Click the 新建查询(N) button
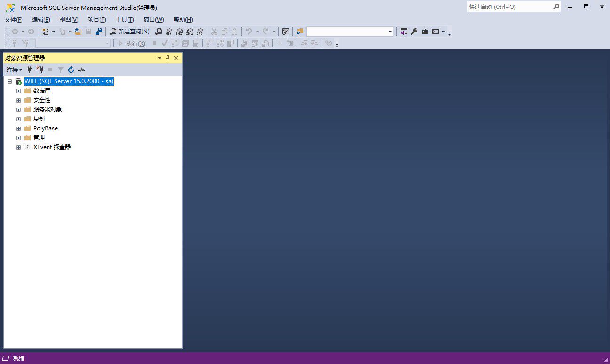The image size is (610, 364). 129,32
